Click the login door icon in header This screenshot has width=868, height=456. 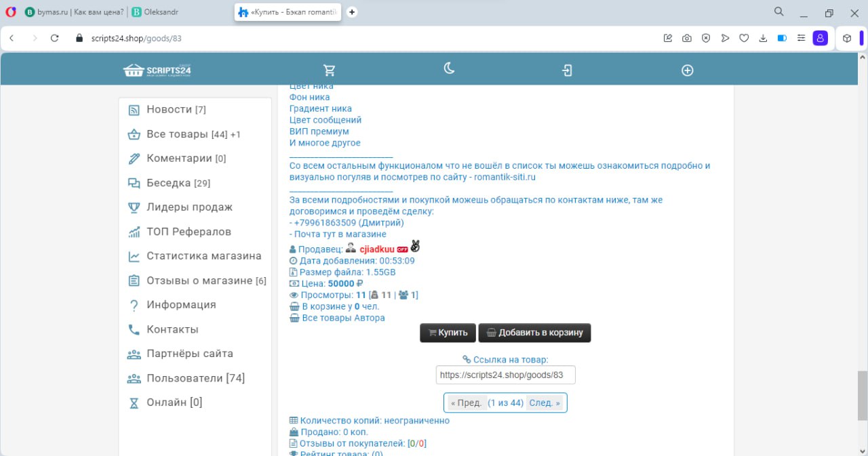(568, 70)
